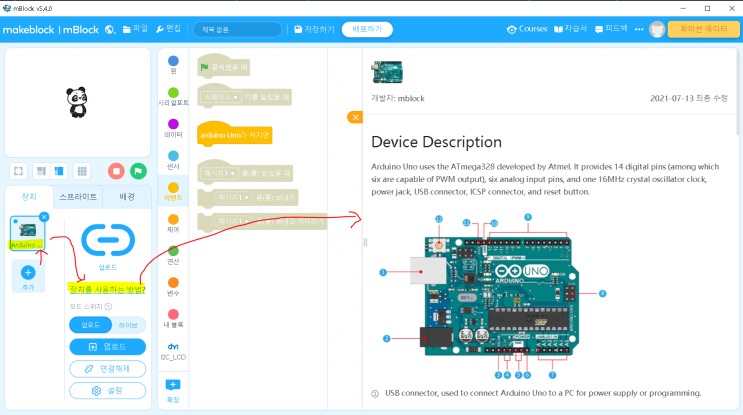
Task: Switch mode to 라이브
Action: click(x=128, y=325)
